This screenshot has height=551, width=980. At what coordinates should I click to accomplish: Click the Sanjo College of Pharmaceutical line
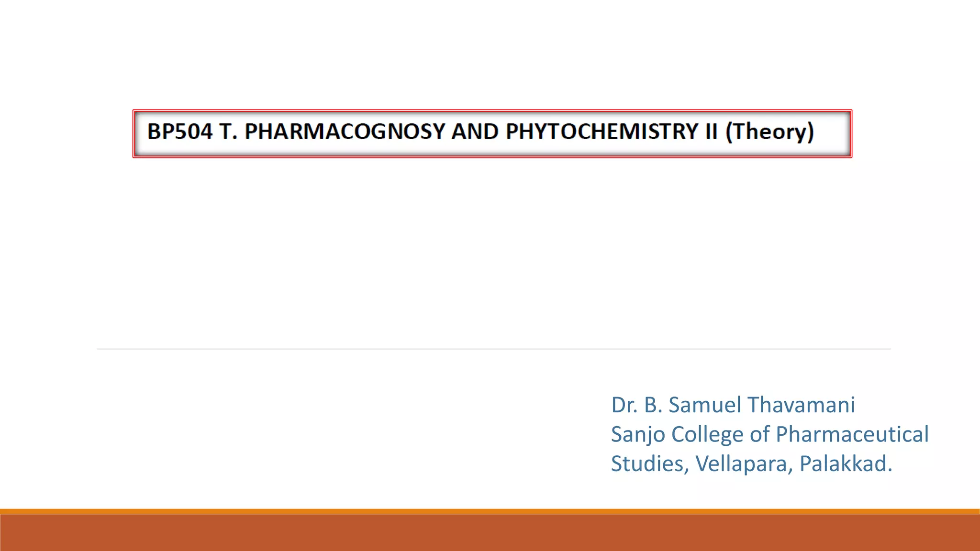click(x=769, y=434)
